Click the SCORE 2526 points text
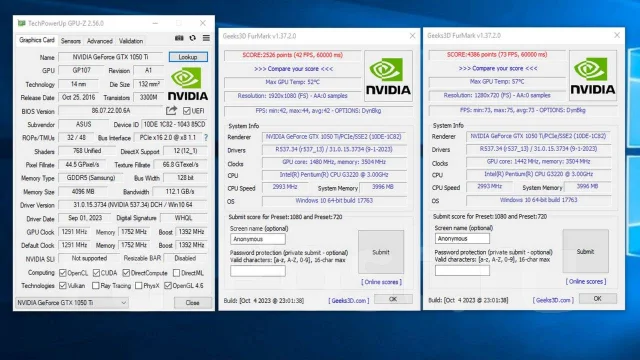Image resolution: width=640 pixels, height=360 pixels. pos(292,55)
